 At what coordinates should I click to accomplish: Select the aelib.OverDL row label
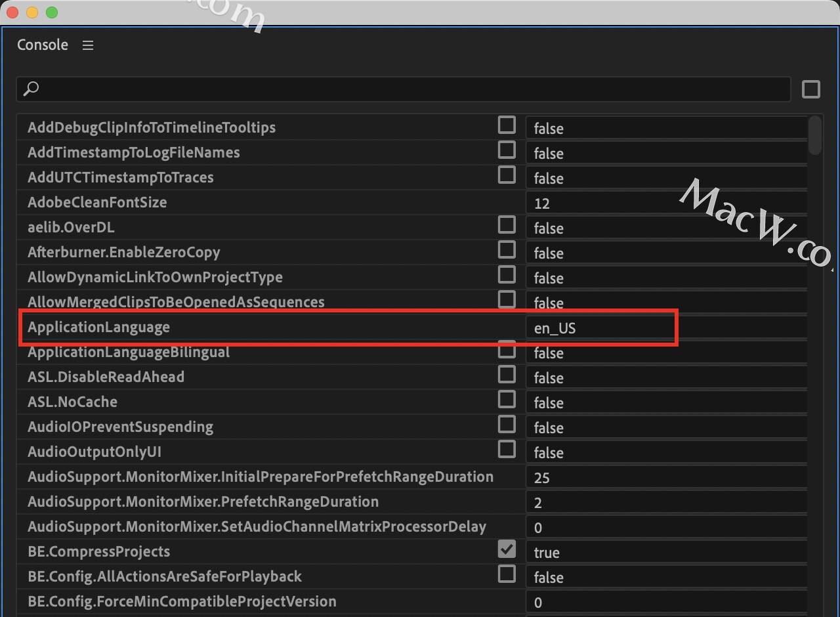pyautogui.click(x=71, y=227)
